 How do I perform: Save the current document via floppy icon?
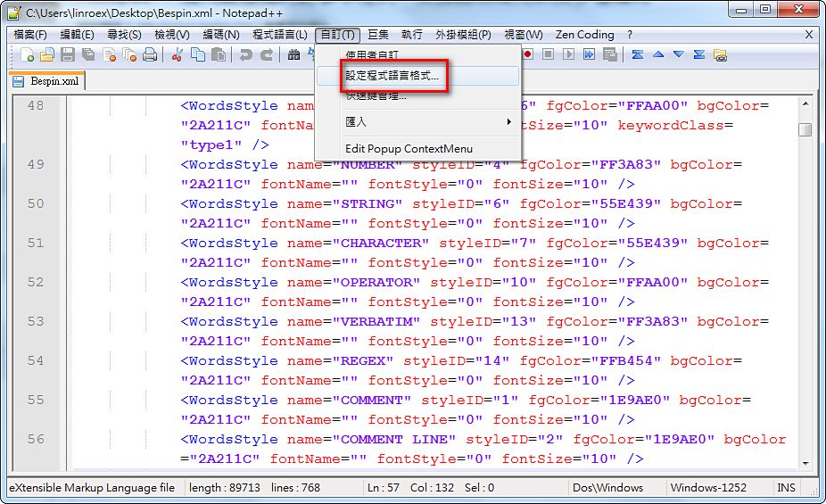click(x=68, y=54)
